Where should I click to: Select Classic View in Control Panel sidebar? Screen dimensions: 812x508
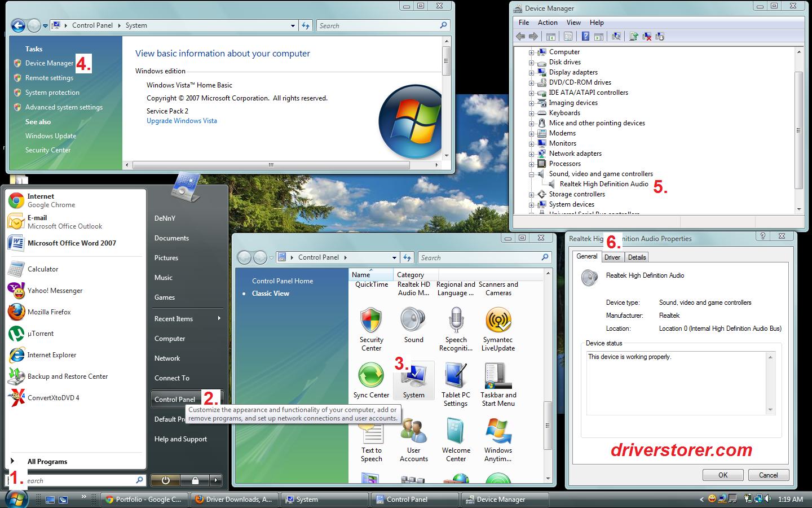pos(270,294)
